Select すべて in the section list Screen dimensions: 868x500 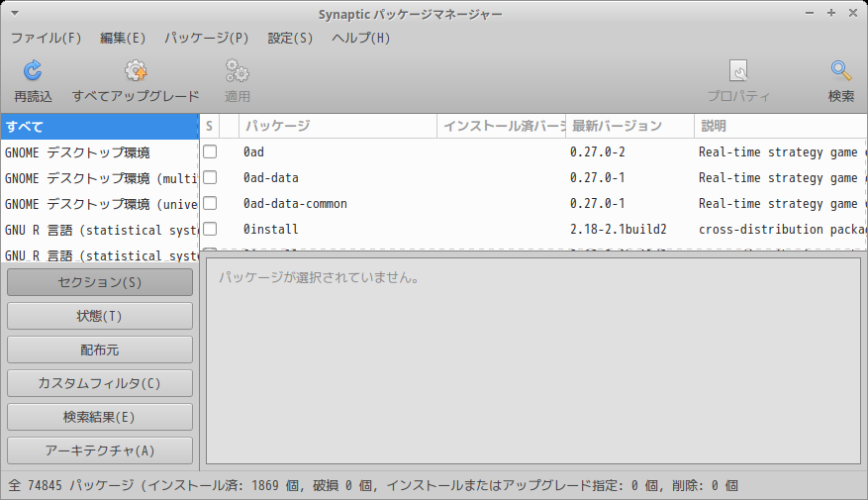pos(100,127)
